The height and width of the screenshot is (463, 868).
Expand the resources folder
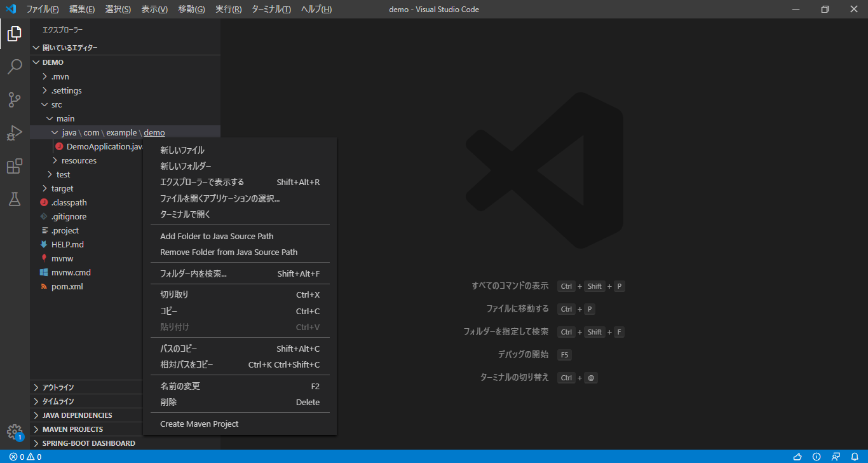coord(55,160)
